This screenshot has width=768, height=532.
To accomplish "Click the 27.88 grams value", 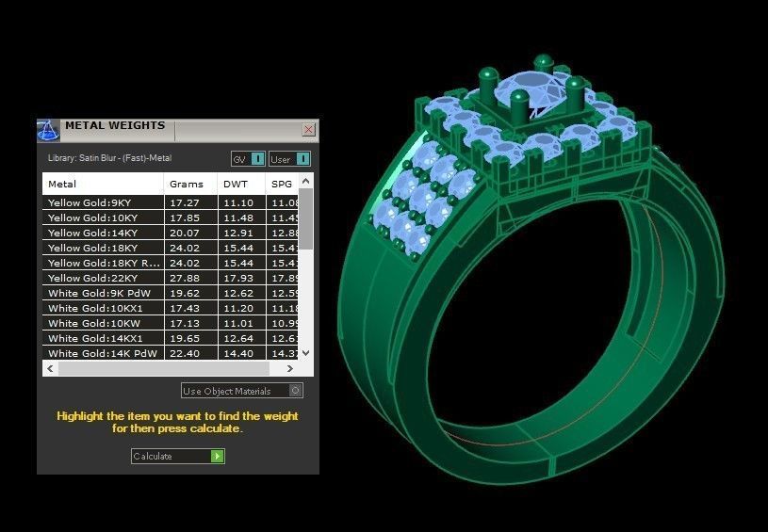I will click(185, 278).
